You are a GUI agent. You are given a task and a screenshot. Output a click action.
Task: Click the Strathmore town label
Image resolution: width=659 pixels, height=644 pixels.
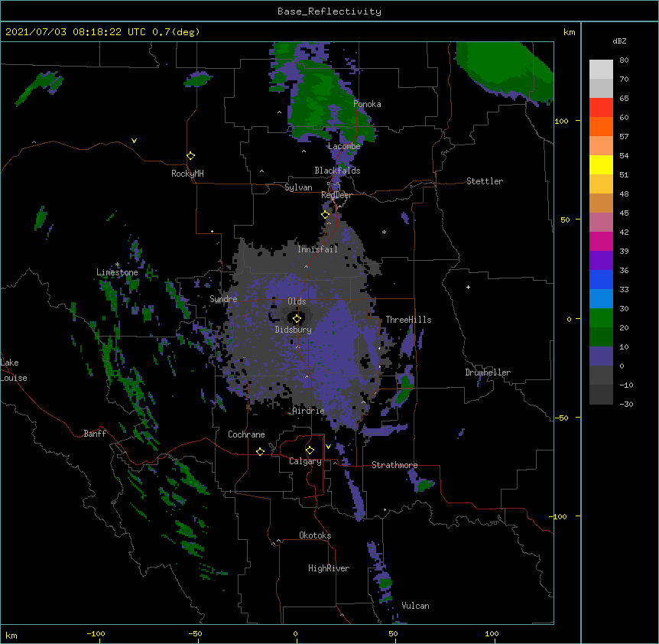click(394, 465)
